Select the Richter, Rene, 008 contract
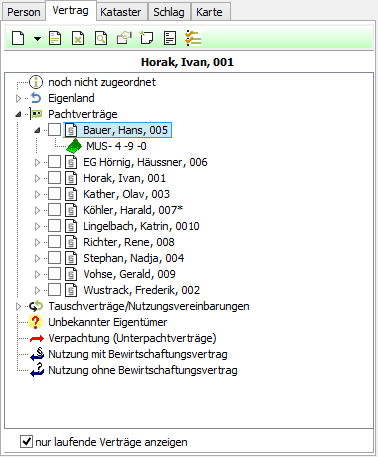378x457 pixels. click(x=129, y=242)
